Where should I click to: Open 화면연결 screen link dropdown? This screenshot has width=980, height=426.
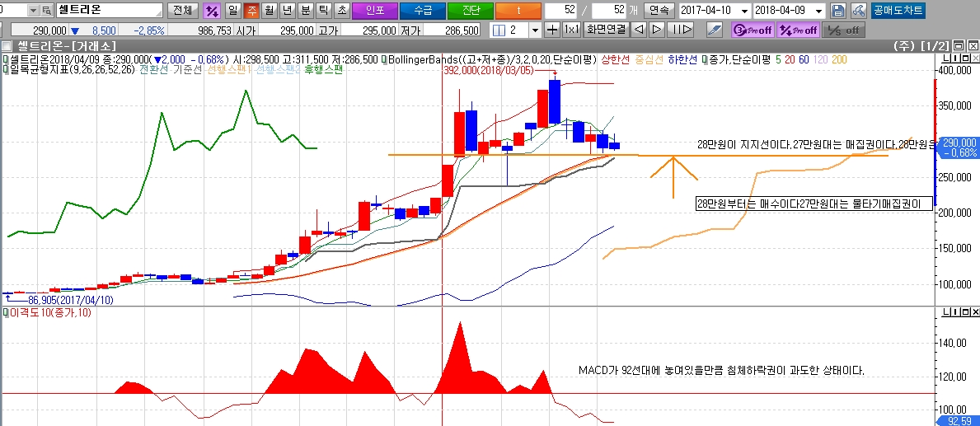tap(606, 30)
